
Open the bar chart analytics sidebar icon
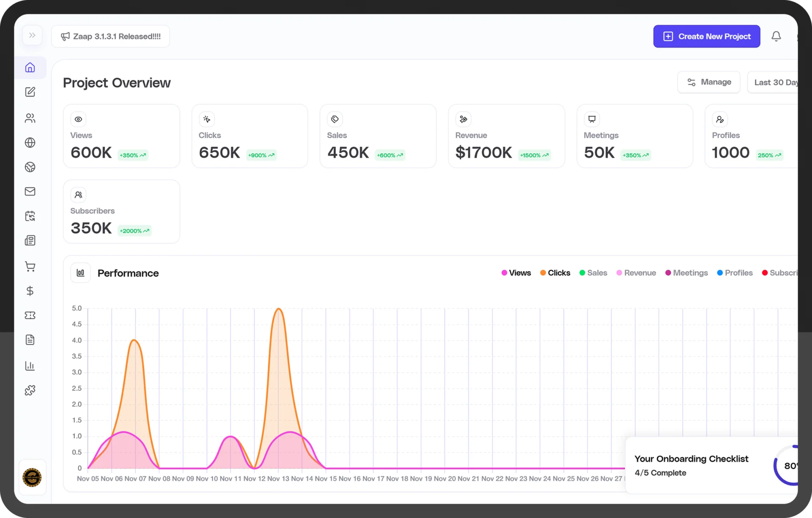coord(30,366)
